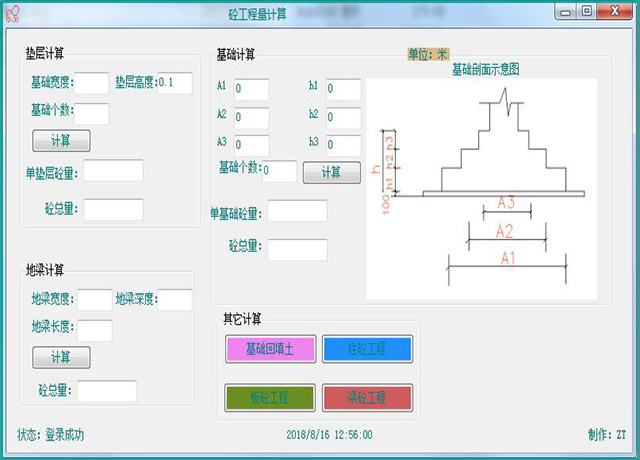Select the 单垫层砼量 result box
The image size is (640, 460).
tap(113, 171)
